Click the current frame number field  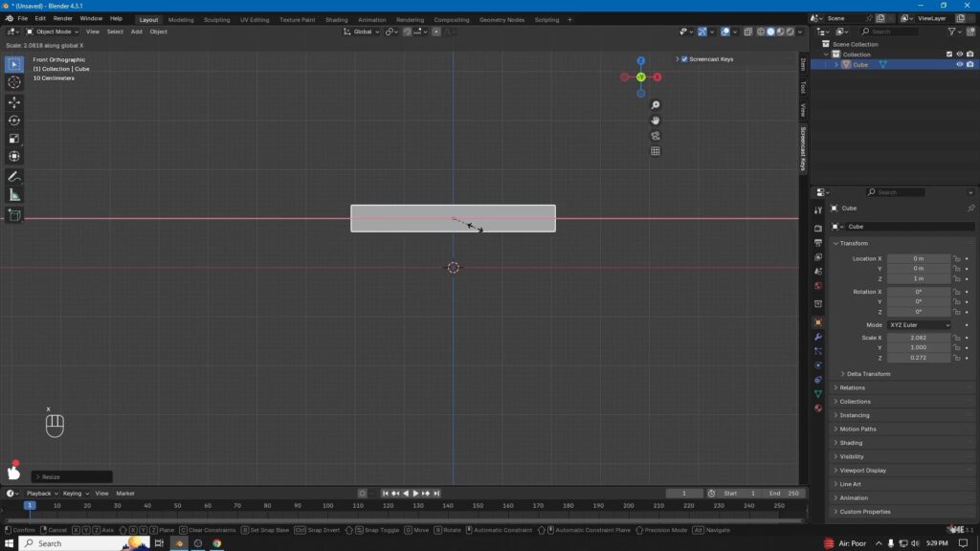684,494
